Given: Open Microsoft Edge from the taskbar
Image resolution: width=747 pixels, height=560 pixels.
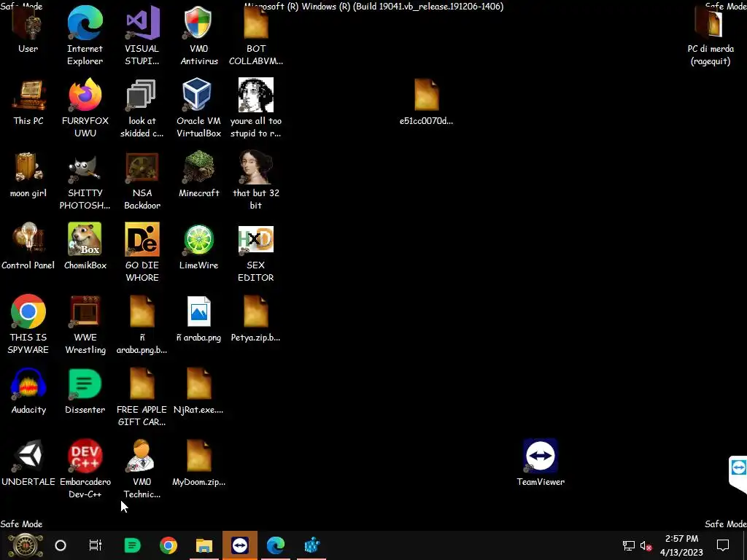Looking at the screenshot, I should [x=275, y=545].
